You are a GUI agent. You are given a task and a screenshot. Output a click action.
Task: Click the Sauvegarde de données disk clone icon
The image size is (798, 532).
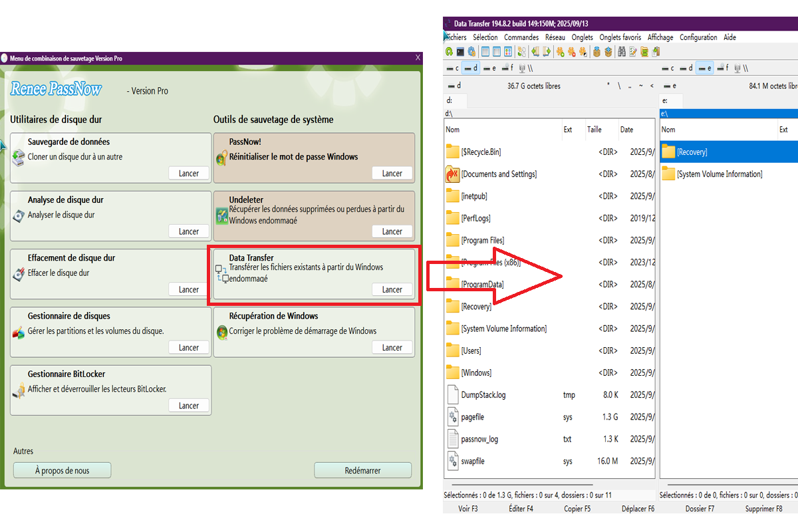coord(18,157)
